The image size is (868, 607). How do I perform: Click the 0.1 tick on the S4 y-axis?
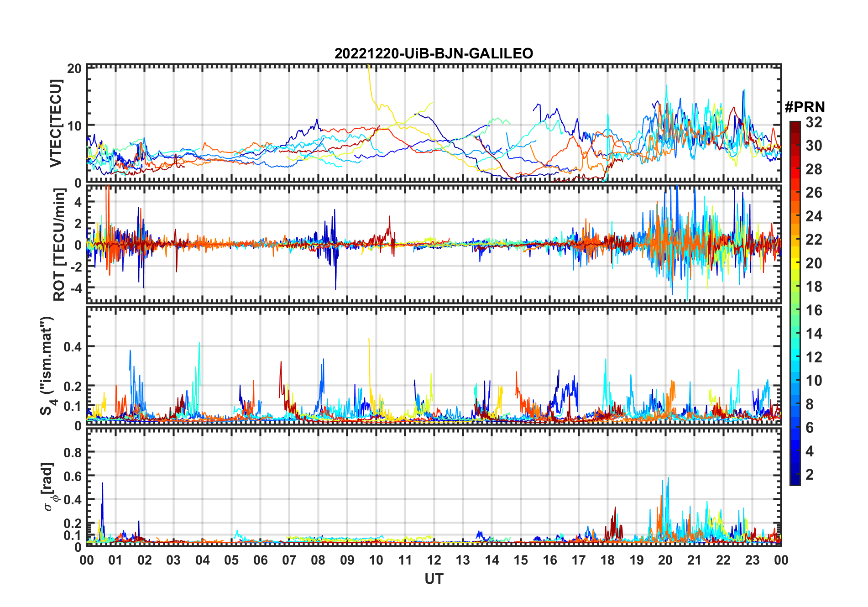coord(73,406)
